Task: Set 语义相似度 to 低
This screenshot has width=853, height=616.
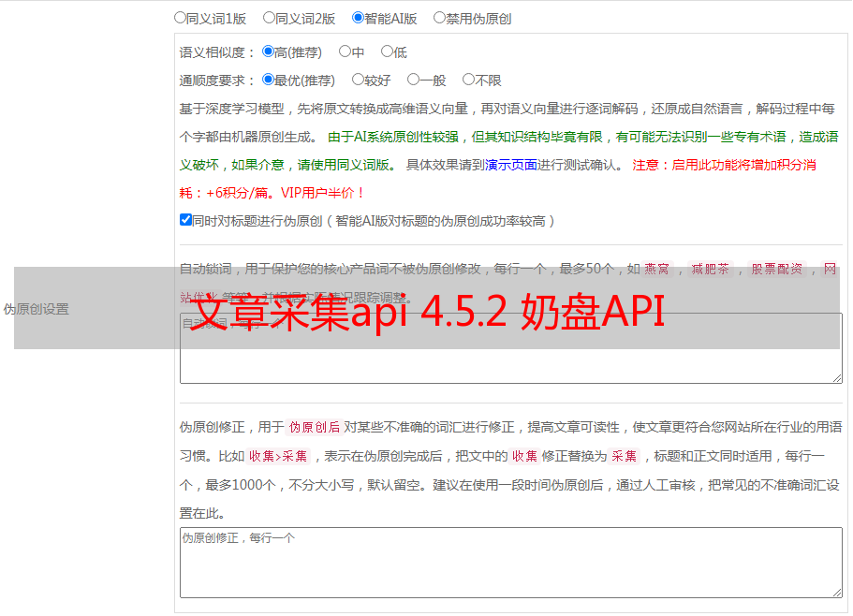Action: click(x=387, y=51)
